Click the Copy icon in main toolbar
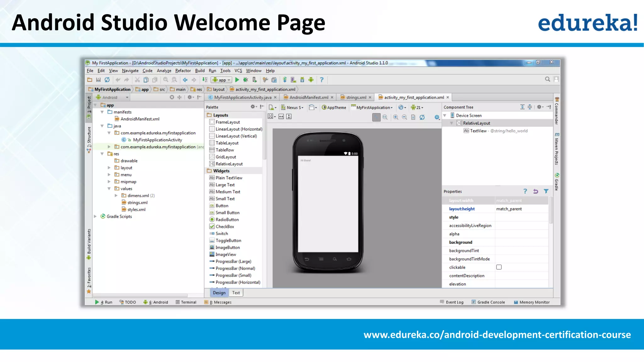Image resolution: width=644 pixels, height=362 pixels. pyautogui.click(x=146, y=80)
